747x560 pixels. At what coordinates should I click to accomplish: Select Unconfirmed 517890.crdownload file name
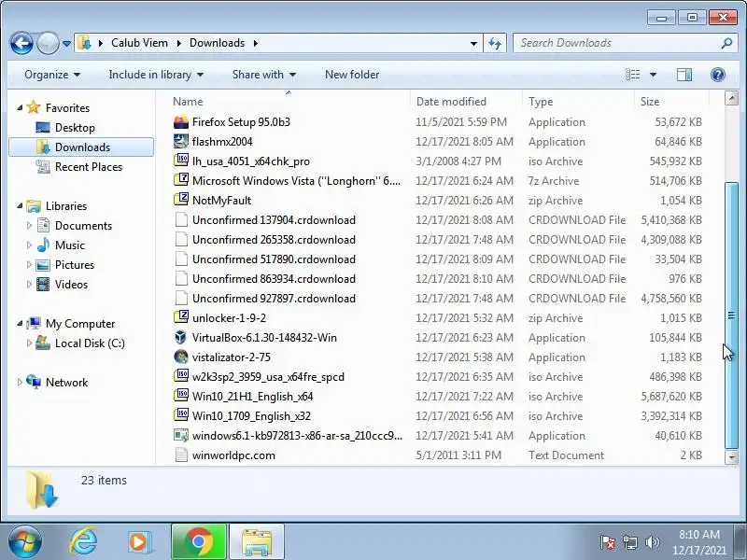274,259
